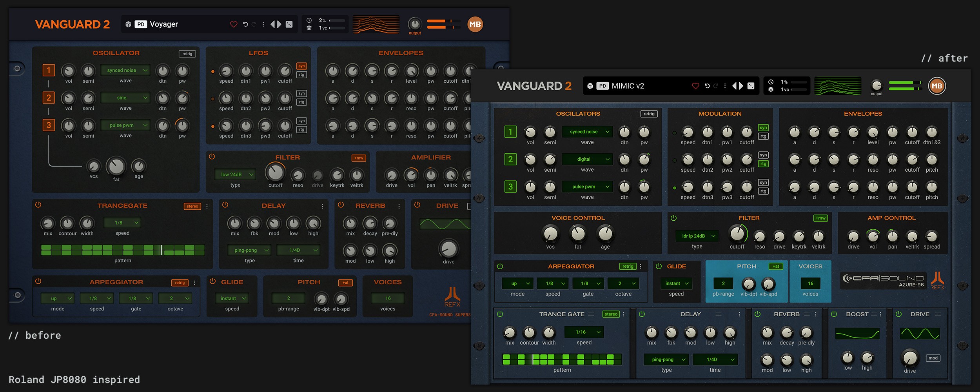Toggle the Filter power button in before window

pyautogui.click(x=212, y=156)
